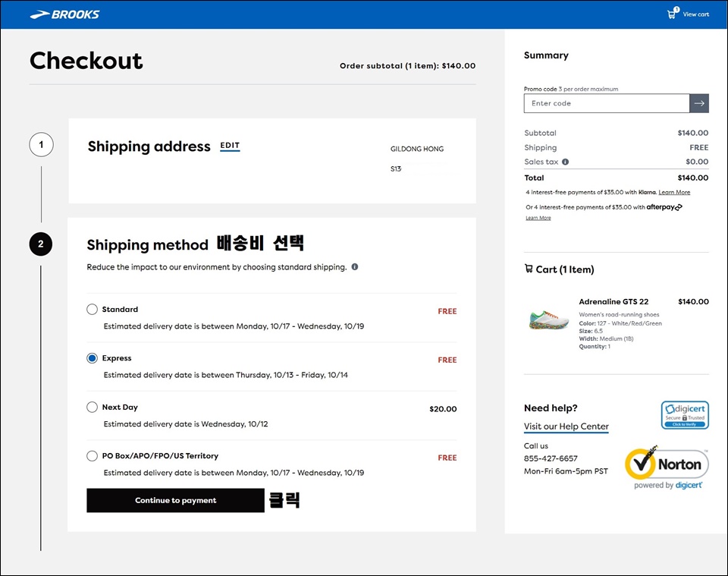Click the Sales tax info icon
This screenshot has width=728, height=576.
(x=565, y=162)
